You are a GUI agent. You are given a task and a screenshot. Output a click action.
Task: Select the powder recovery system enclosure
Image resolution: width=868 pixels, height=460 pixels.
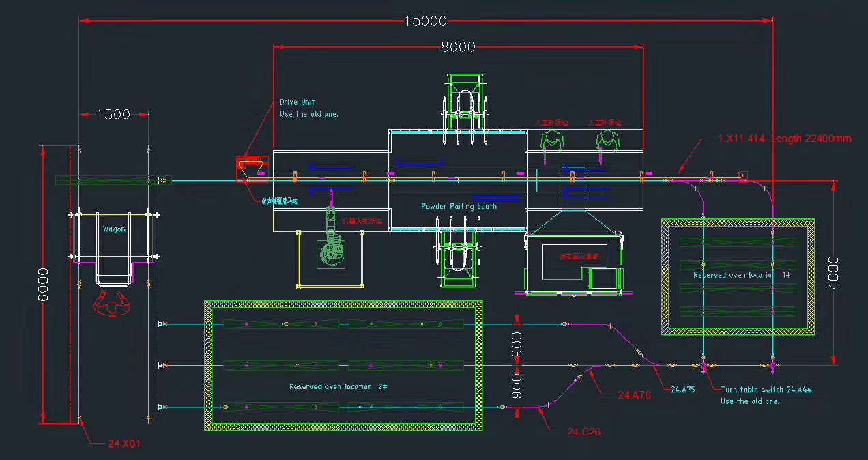click(x=577, y=263)
